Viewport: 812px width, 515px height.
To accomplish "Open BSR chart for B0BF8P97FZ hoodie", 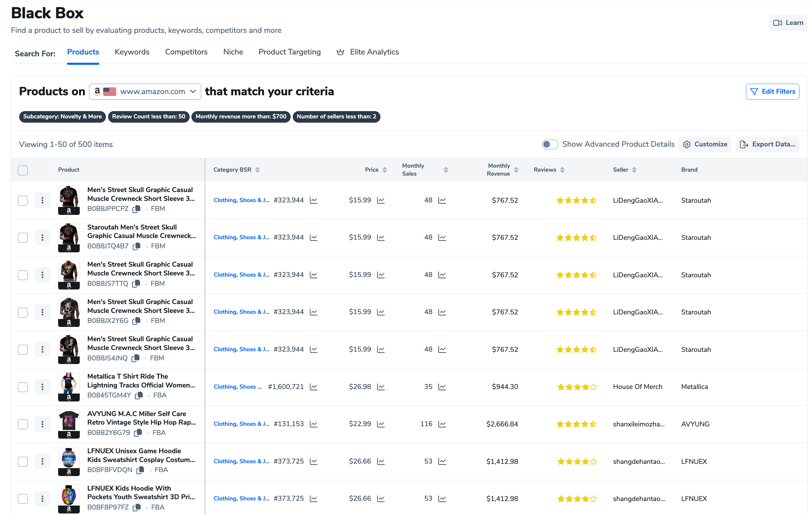I will coord(313,499).
